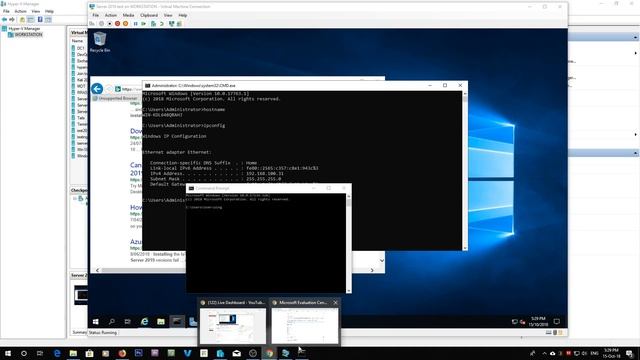Pause the virtual machine via toolbar
The width and height of the screenshot is (640, 360).
(x=136, y=24)
